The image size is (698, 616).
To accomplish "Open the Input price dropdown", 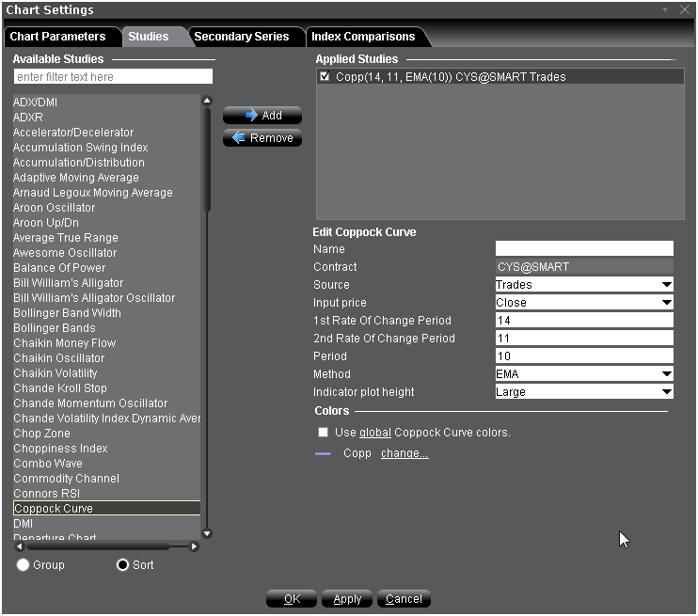I will tap(666, 303).
